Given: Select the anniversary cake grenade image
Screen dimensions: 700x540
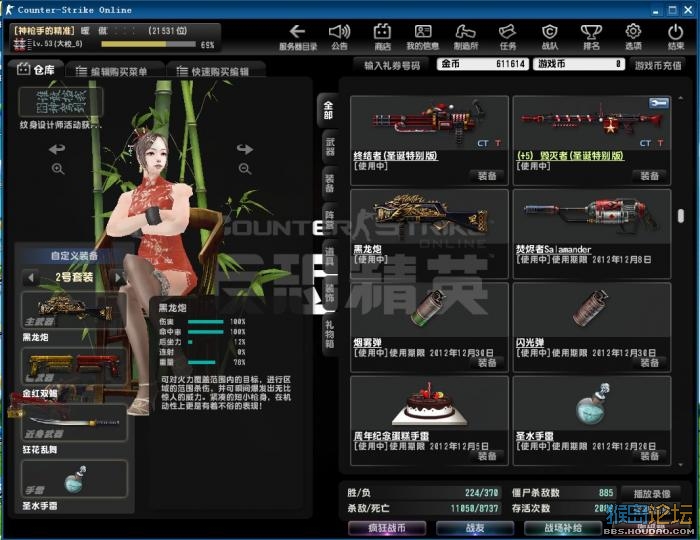Looking at the screenshot, I should tap(429, 404).
